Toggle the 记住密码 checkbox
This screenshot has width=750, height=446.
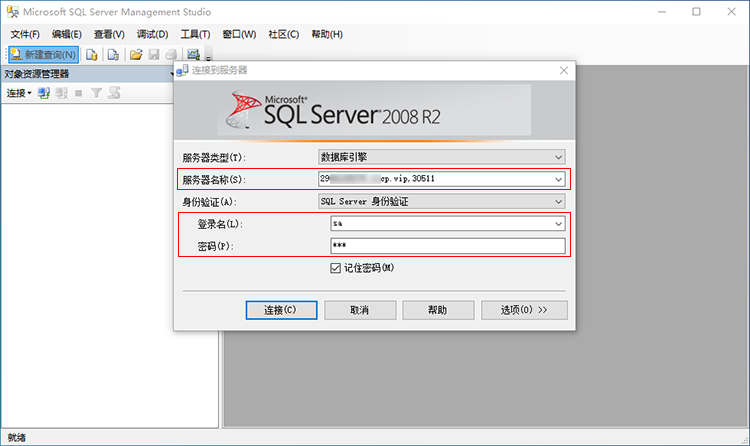[x=336, y=268]
